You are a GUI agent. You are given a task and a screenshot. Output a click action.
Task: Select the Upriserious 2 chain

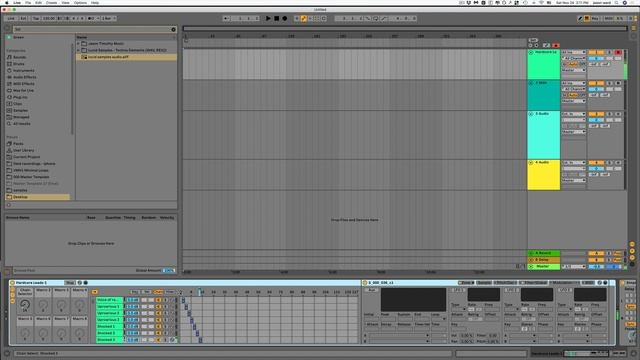[x=109, y=313]
